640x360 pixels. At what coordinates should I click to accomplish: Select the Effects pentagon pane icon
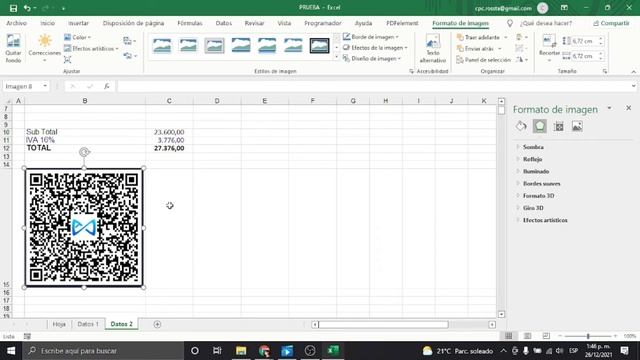(x=540, y=126)
